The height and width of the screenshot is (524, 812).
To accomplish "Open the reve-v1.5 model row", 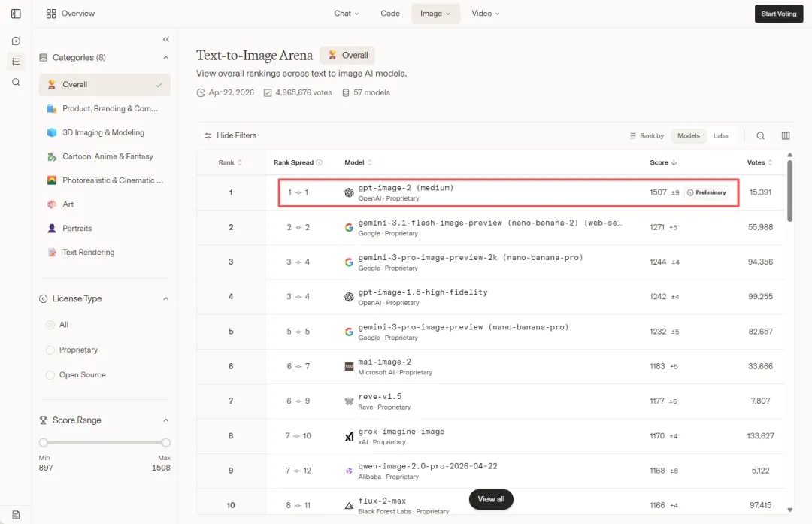I will (x=491, y=401).
